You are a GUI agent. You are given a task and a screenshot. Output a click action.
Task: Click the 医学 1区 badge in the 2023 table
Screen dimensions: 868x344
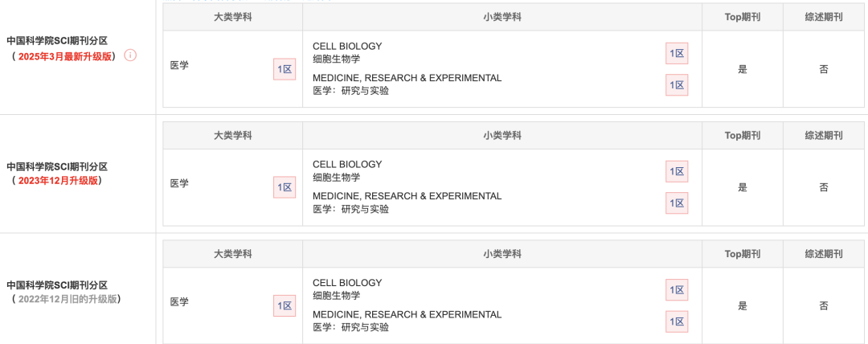pyautogui.click(x=285, y=187)
